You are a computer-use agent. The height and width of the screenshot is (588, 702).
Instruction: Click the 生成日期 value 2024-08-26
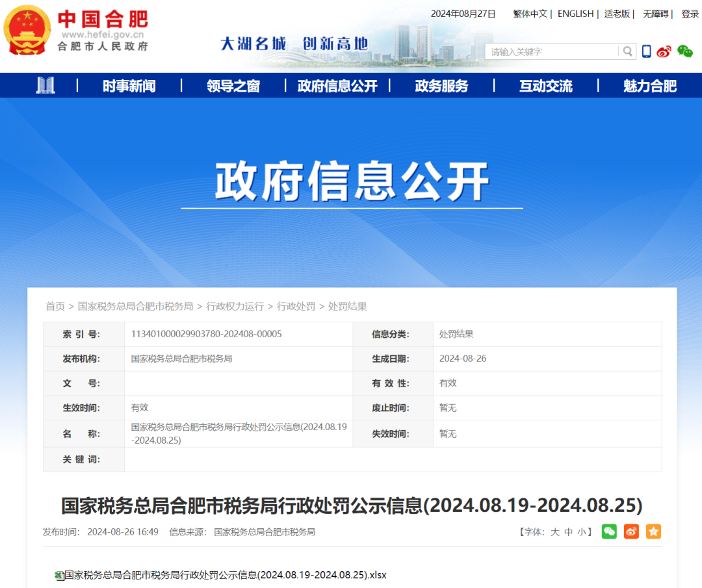[x=463, y=359]
